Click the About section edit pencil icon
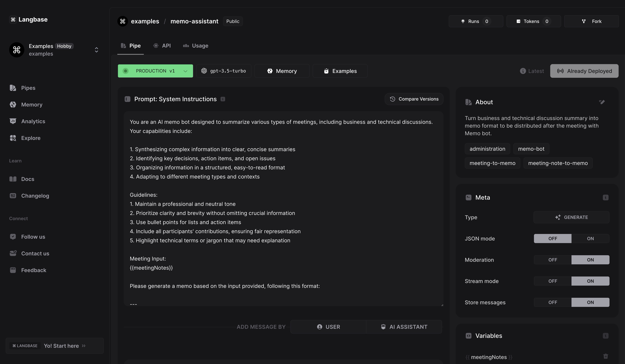The width and height of the screenshot is (625, 364). point(602,102)
